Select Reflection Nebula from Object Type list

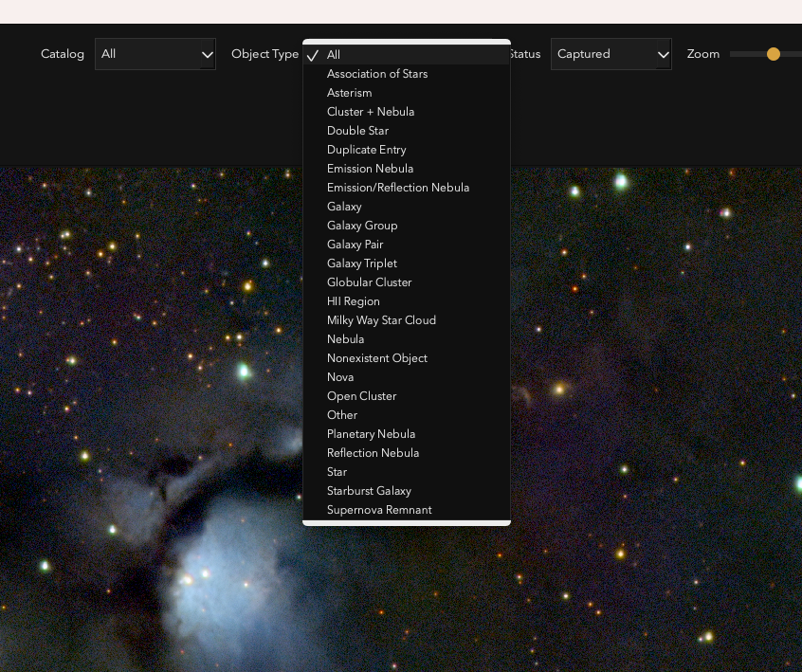pos(373,453)
